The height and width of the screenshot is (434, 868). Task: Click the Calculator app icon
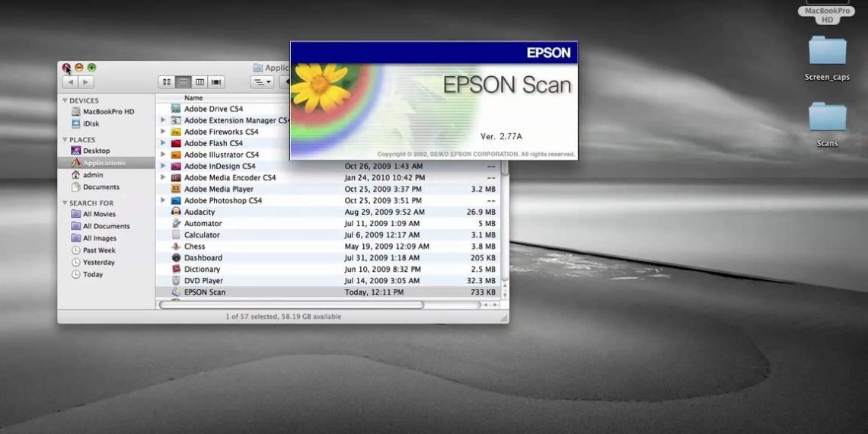point(176,235)
